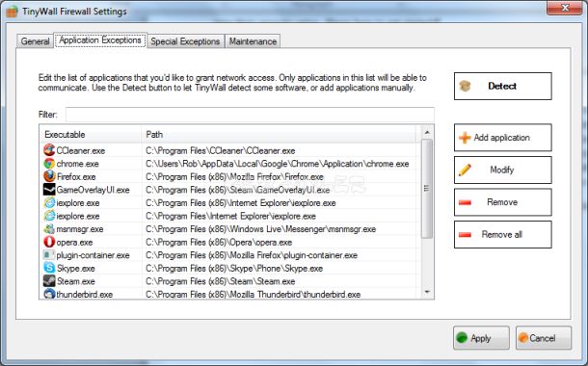
Task: Click the Firefox icon beside Firefox.exe
Action: pyautogui.click(x=49, y=176)
